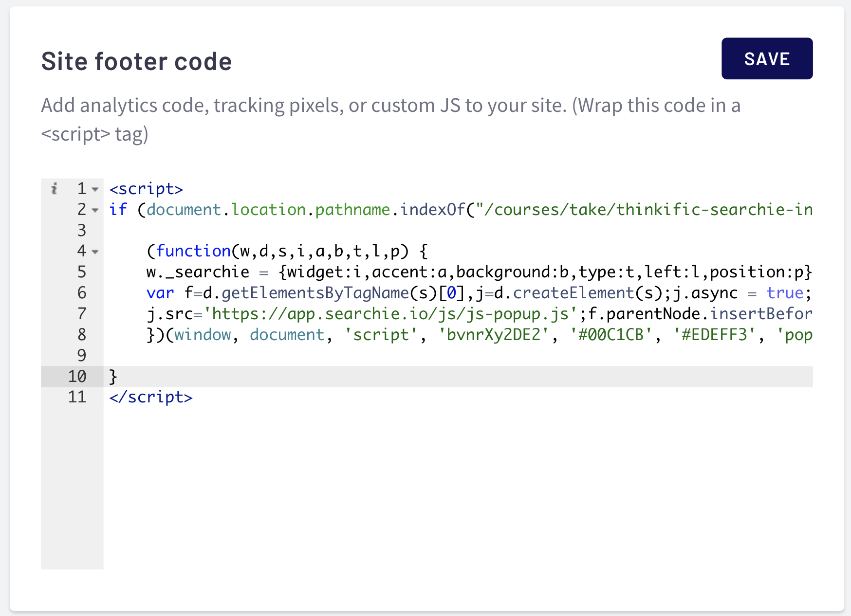Viewport: 851px width, 616px height.
Task: Click the info annotation icon on line 1
Action: point(55,188)
